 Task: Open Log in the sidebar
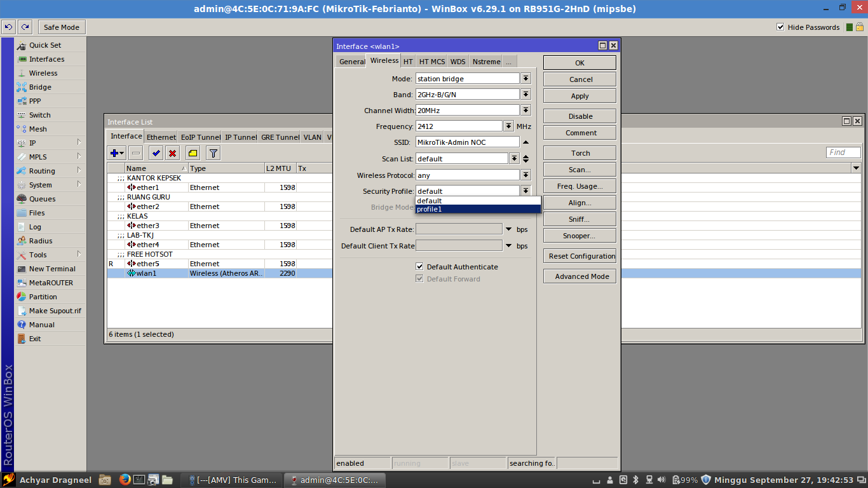coord(35,227)
